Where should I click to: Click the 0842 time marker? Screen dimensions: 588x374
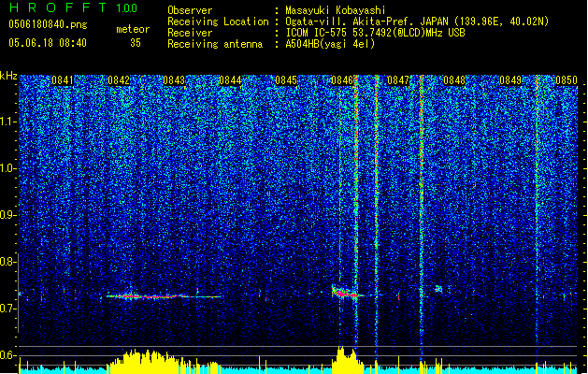pos(119,80)
